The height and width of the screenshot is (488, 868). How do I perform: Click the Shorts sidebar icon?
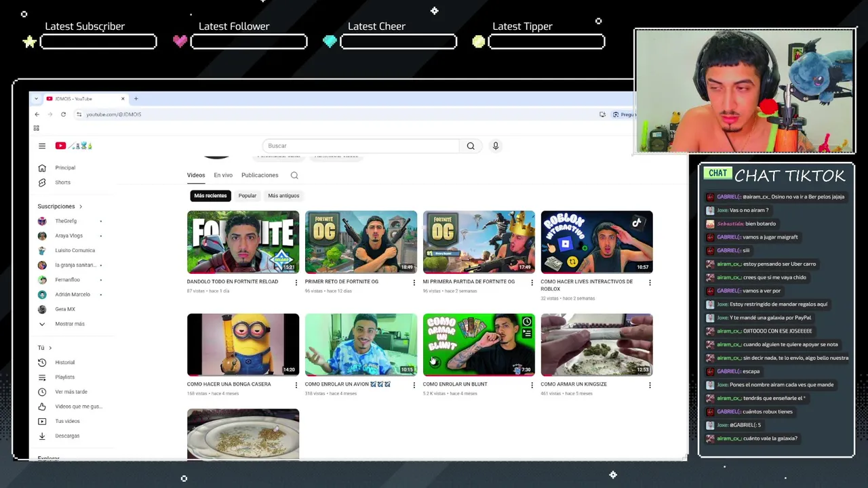(42, 182)
